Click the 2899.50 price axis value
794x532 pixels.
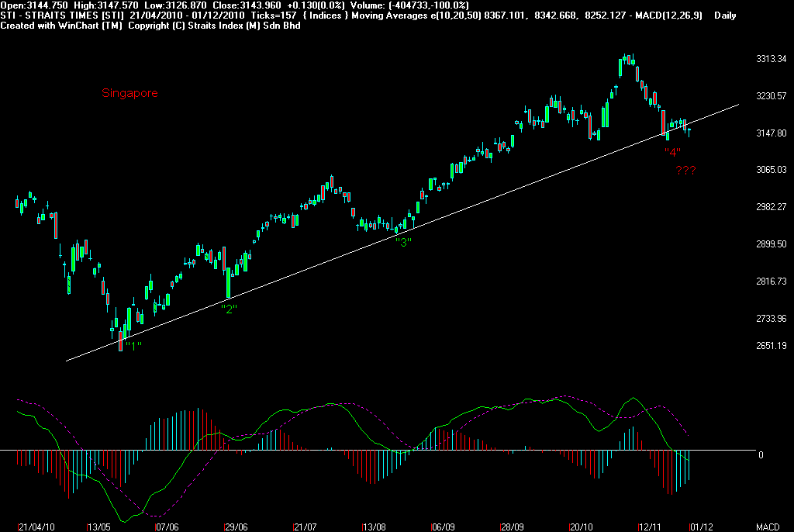click(x=772, y=244)
